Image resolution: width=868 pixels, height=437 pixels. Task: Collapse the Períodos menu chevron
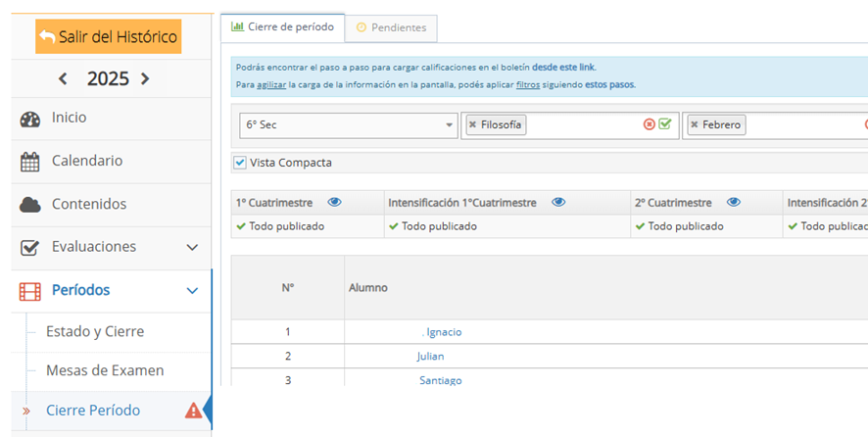[x=192, y=291]
